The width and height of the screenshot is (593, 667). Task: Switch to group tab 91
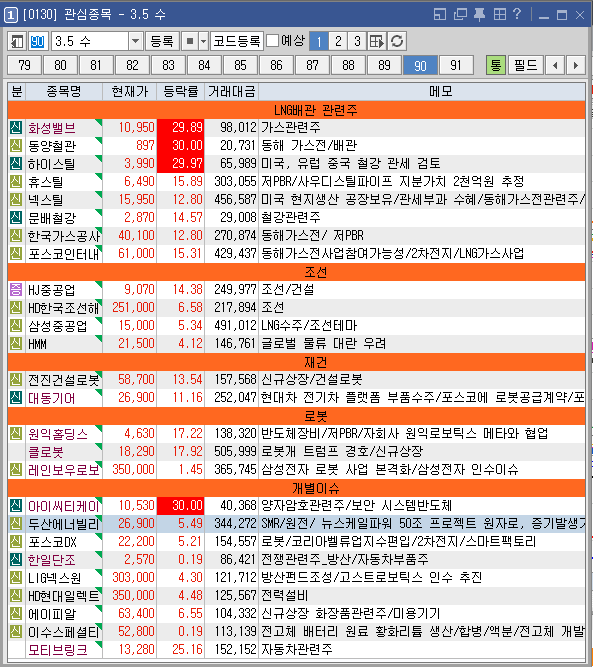pos(456,65)
